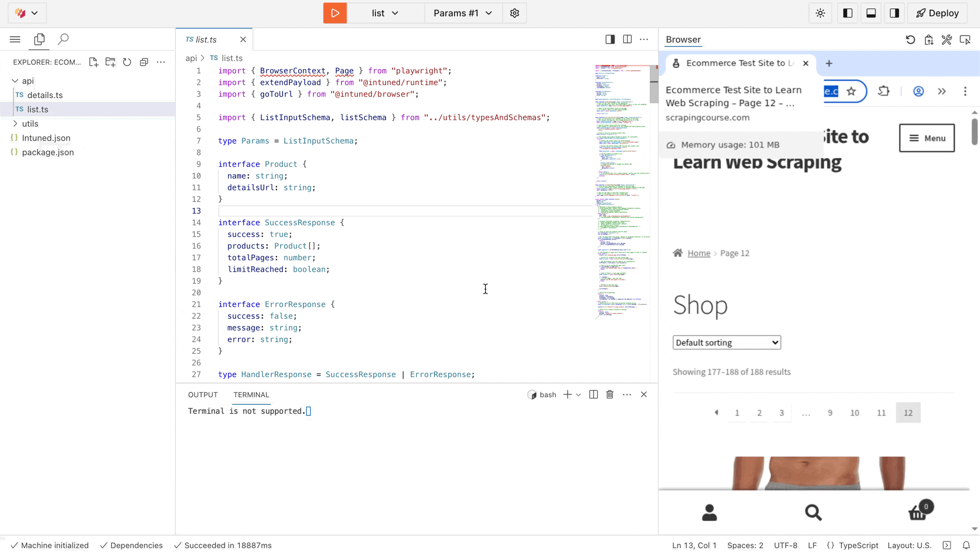Image resolution: width=980 pixels, height=555 pixels.
Task: Toggle the bottom panel visibility
Action: coord(871,13)
